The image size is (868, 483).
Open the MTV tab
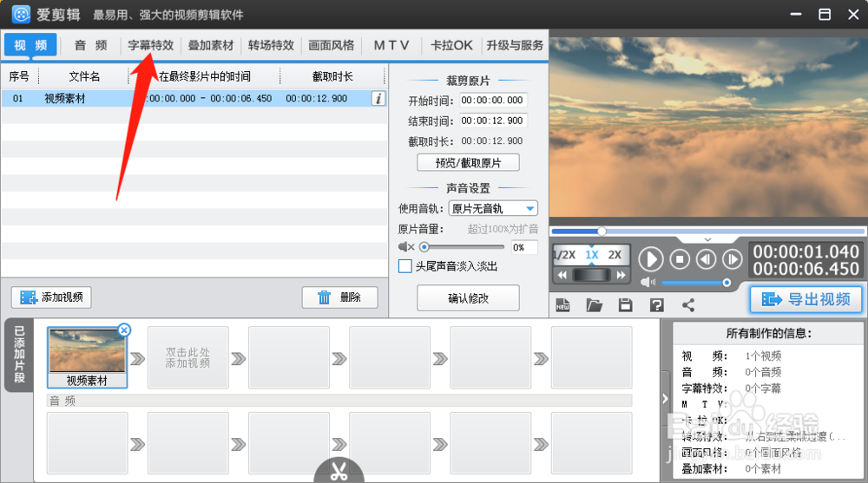[391, 45]
